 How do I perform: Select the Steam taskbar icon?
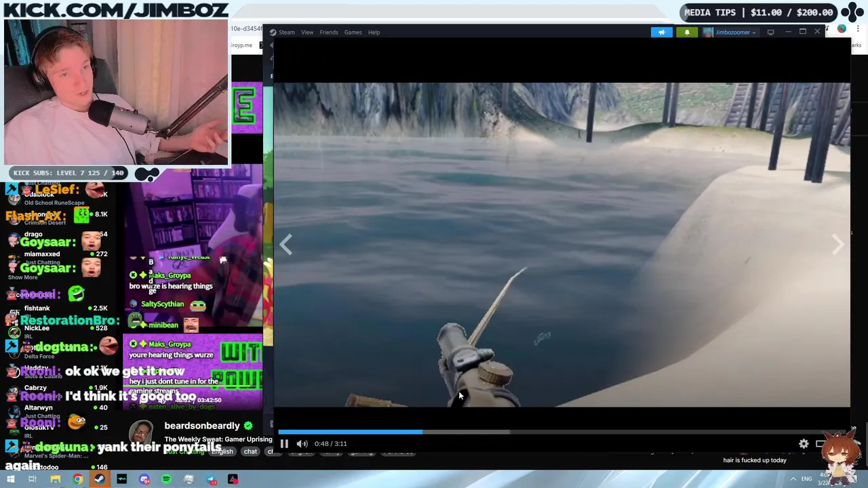[100, 479]
